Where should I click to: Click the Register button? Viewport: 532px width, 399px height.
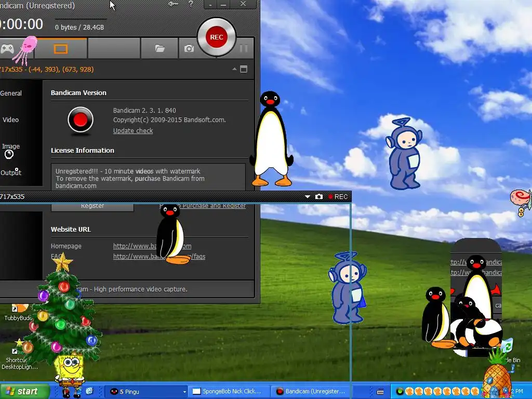click(x=92, y=207)
